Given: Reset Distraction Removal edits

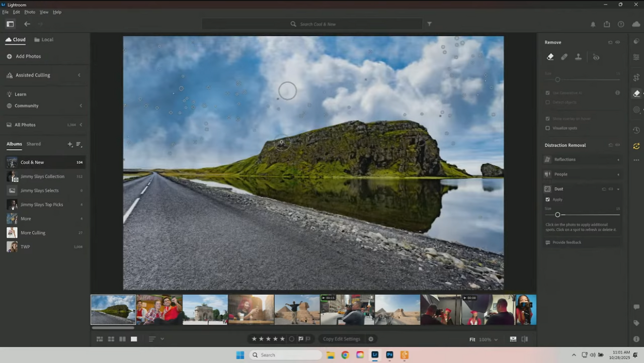Looking at the screenshot, I should 610,145.
